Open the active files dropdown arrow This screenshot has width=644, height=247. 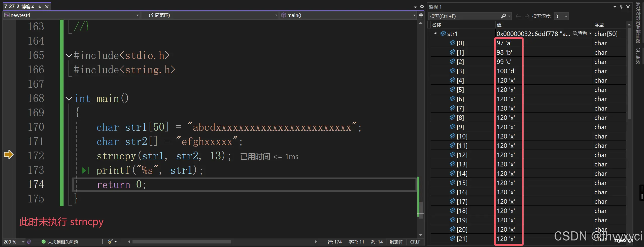(x=415, y=7)
